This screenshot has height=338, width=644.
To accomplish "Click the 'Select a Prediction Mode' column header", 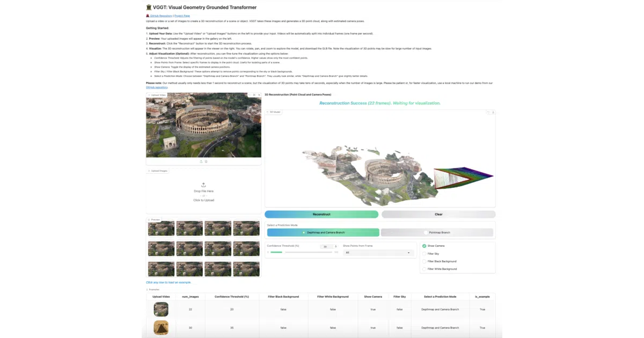I will tap(440, 296).
